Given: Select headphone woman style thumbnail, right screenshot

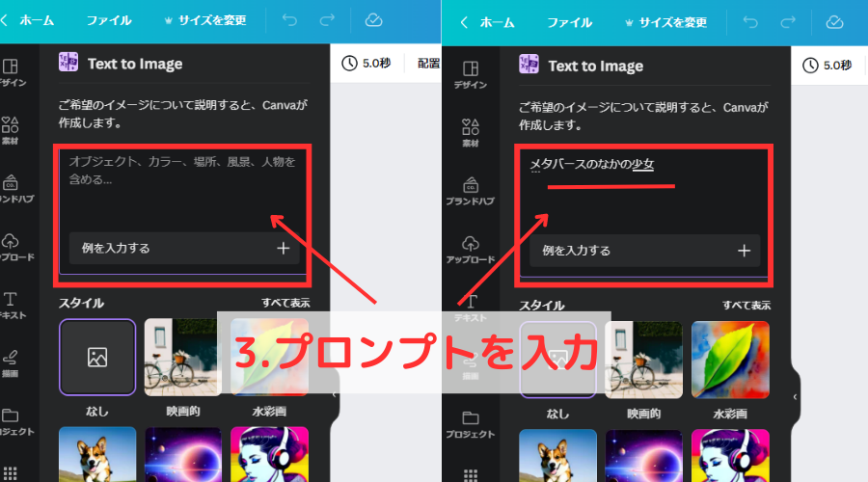Looking at the screenshot, I should tap(730, 455).
